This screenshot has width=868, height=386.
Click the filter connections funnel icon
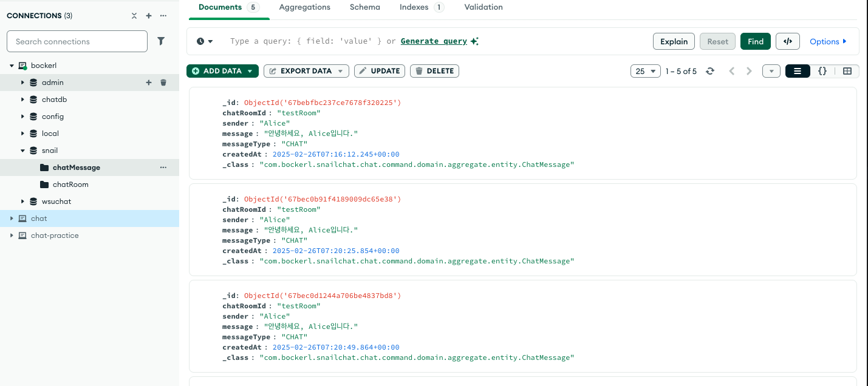click(161, 41)
